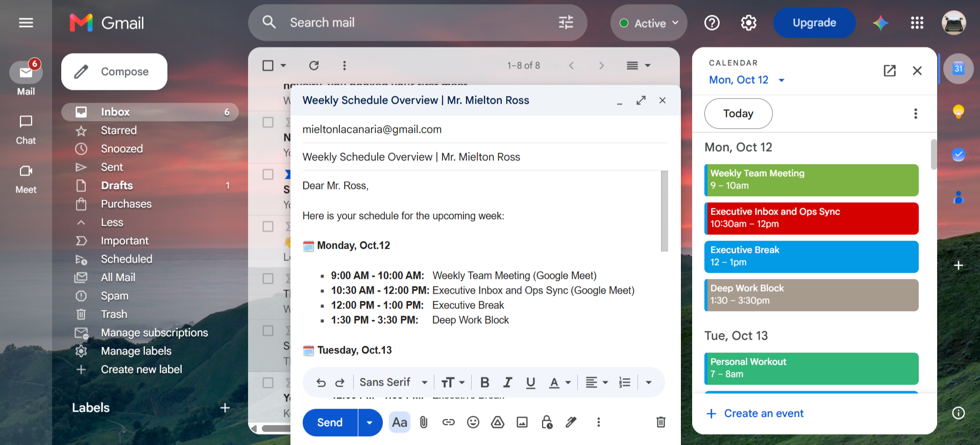Open the Weekly Team Meeting calendar event

coord(811,180)
